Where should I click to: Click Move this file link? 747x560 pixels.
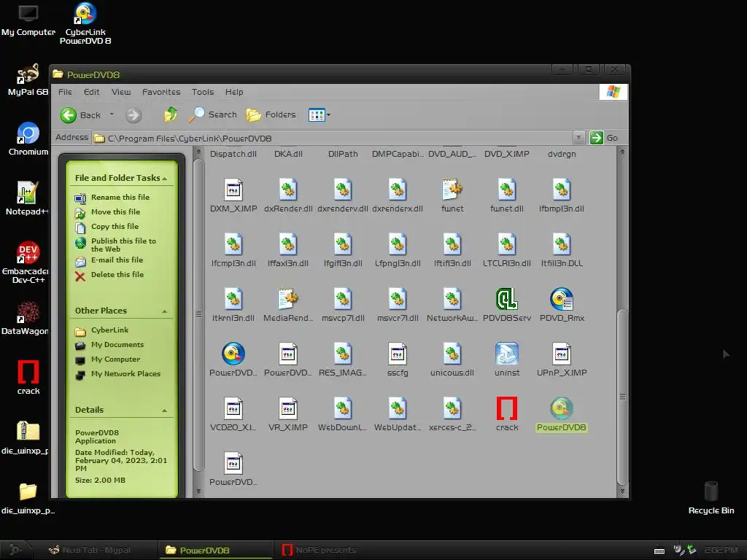pos(115,212)
